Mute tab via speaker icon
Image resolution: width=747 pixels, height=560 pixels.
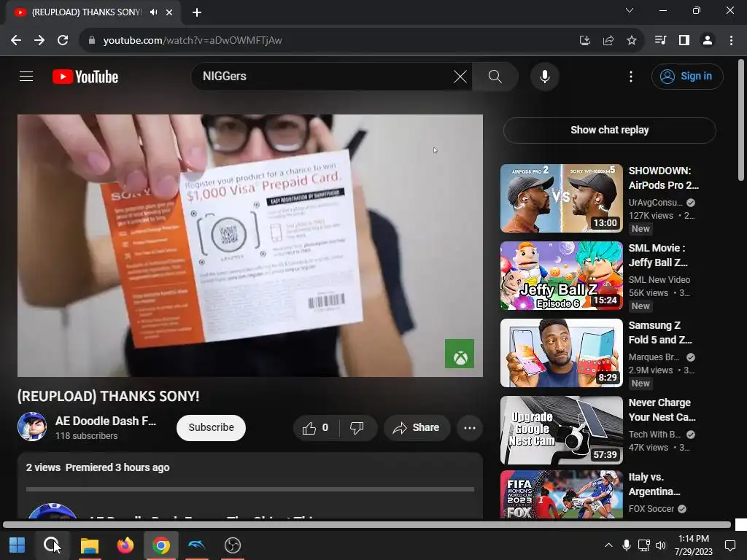pyautogui.click(x=153, y=12)
